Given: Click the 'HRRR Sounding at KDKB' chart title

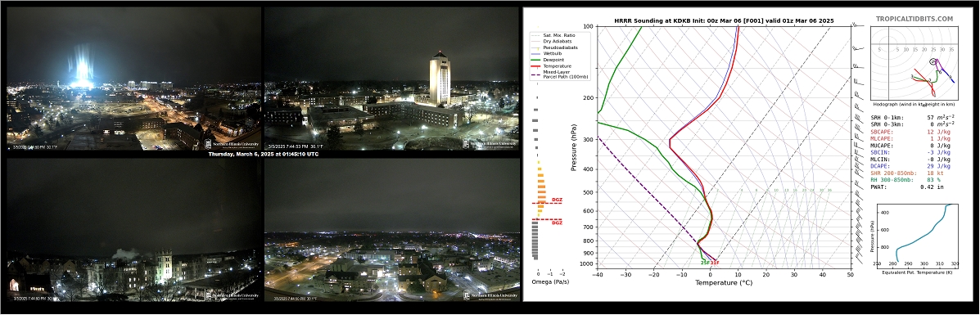Looking at the screenshot, I should tap(724, 20).
